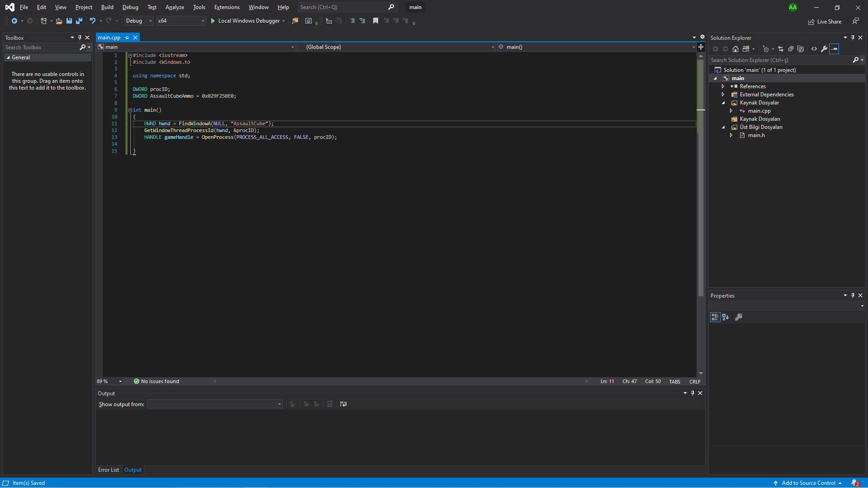Viewport: 868px width, 488px height.
Task: Open the main() member dropdown
Action: (x=596, y=47)
